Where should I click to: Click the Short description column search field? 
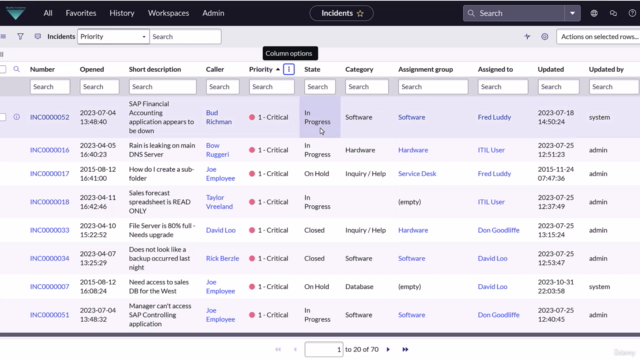click(x=162, y=87)
